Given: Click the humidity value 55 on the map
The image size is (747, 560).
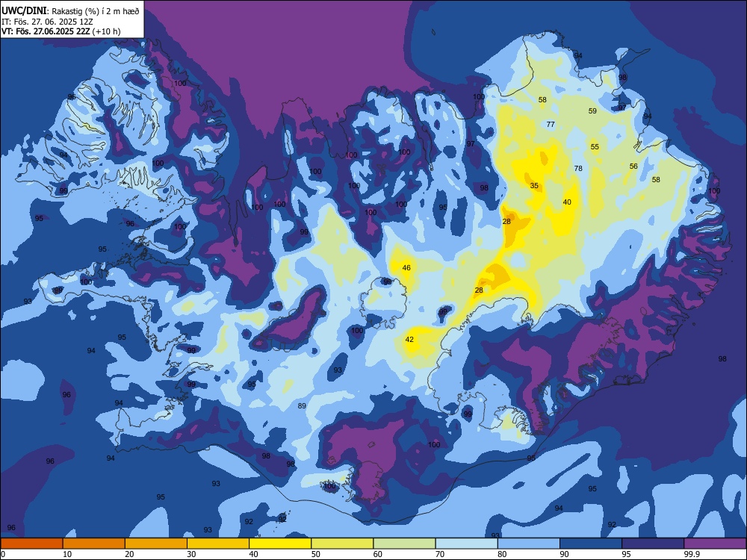Looking at the screenshot, I should [595, 146].
